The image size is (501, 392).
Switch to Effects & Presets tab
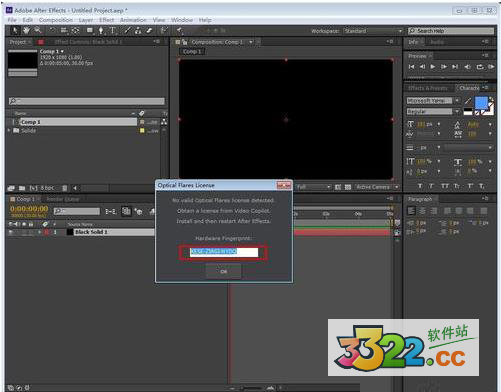(x=428, y=88)
